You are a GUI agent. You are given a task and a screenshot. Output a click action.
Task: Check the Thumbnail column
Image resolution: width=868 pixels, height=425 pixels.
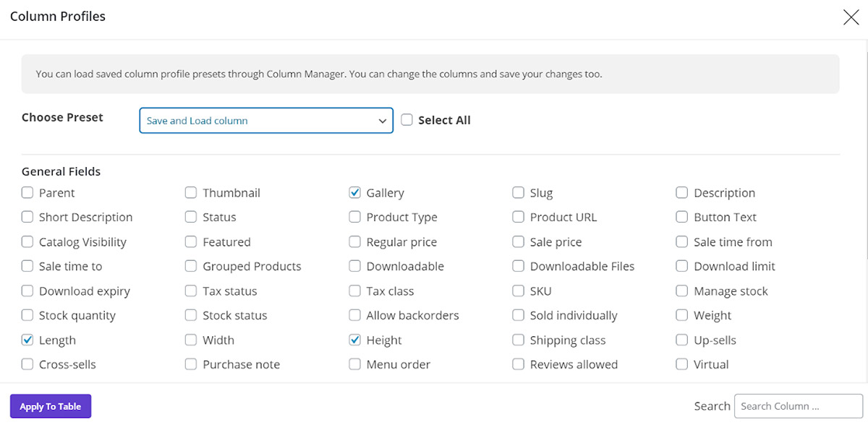(190, 192)
